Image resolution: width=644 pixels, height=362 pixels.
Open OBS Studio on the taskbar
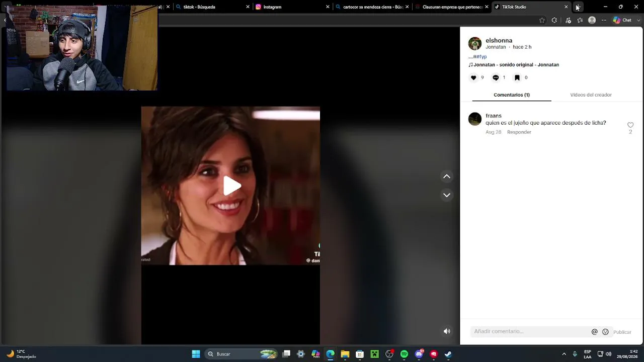389,354
